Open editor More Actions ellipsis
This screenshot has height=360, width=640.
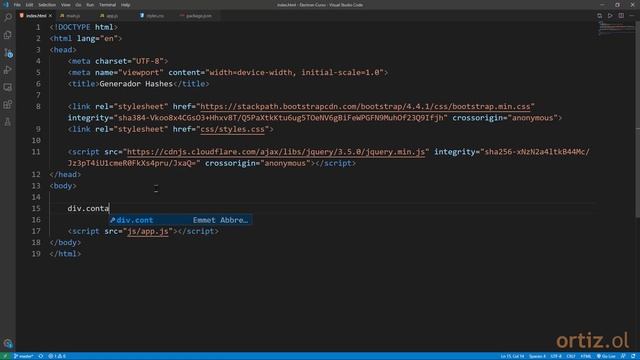632,16
